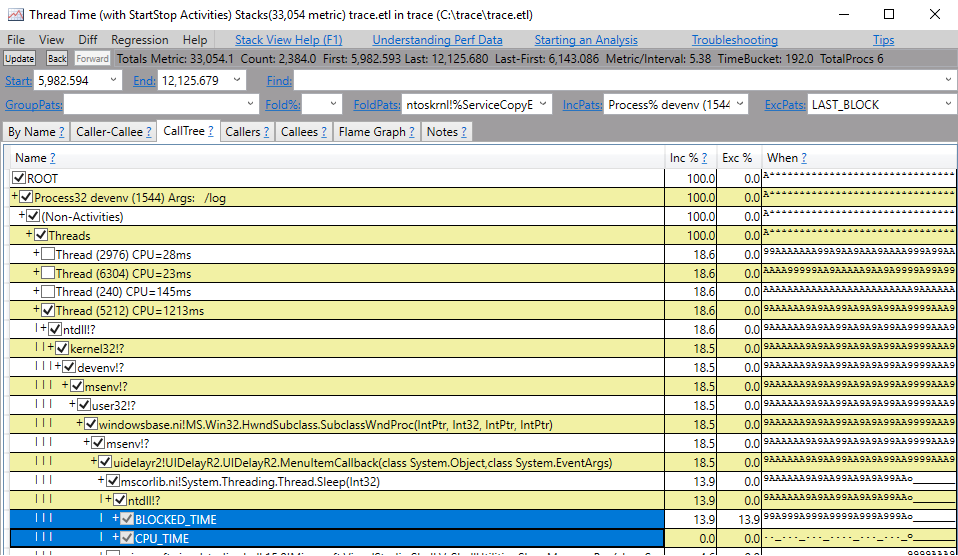This screenshot has width=958, height=556.
Task: Expand the BLOCKED_TIME node
Action: click(115, 519)
